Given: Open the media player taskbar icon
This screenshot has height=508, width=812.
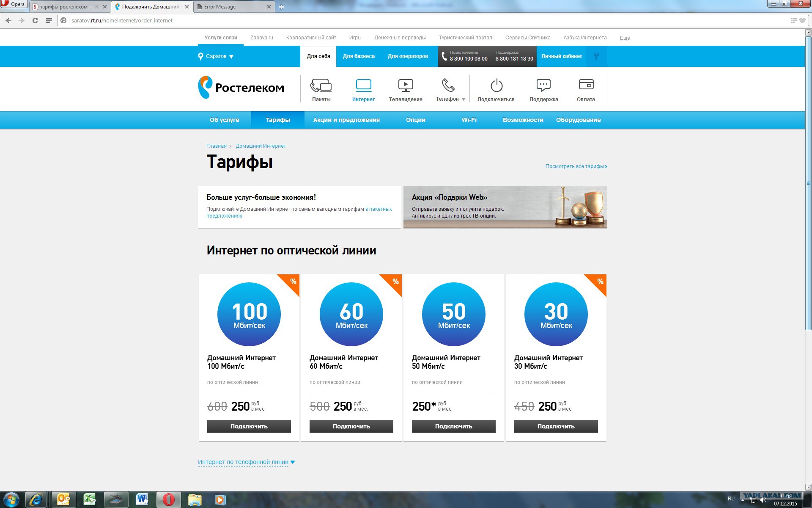Looking at the screenshot, I should (x=220, y=500).
